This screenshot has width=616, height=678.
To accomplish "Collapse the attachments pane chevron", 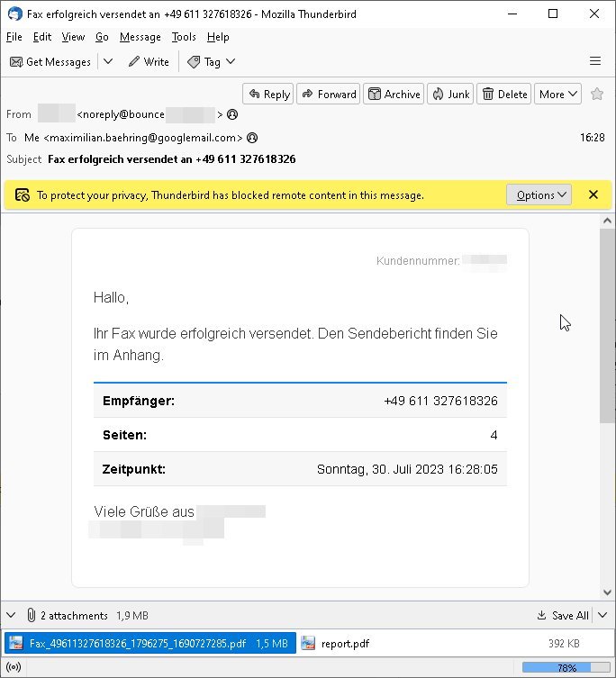I will 11,616.
